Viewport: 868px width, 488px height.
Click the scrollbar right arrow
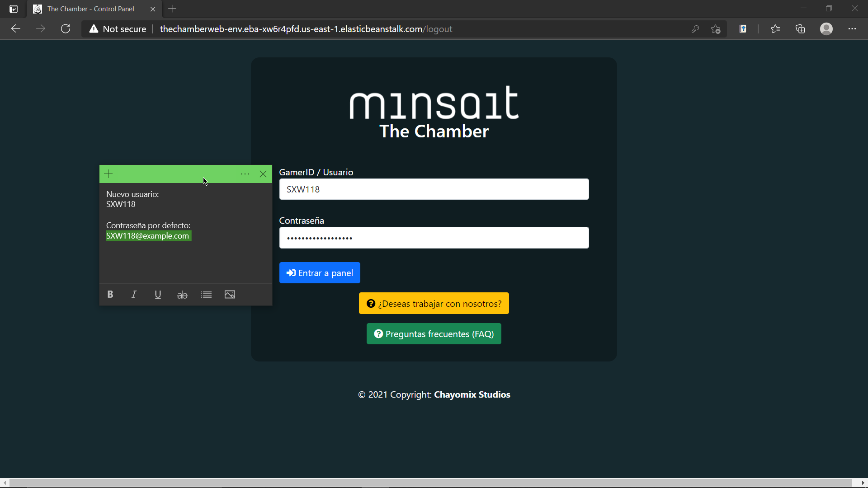(x=863, y=483)
